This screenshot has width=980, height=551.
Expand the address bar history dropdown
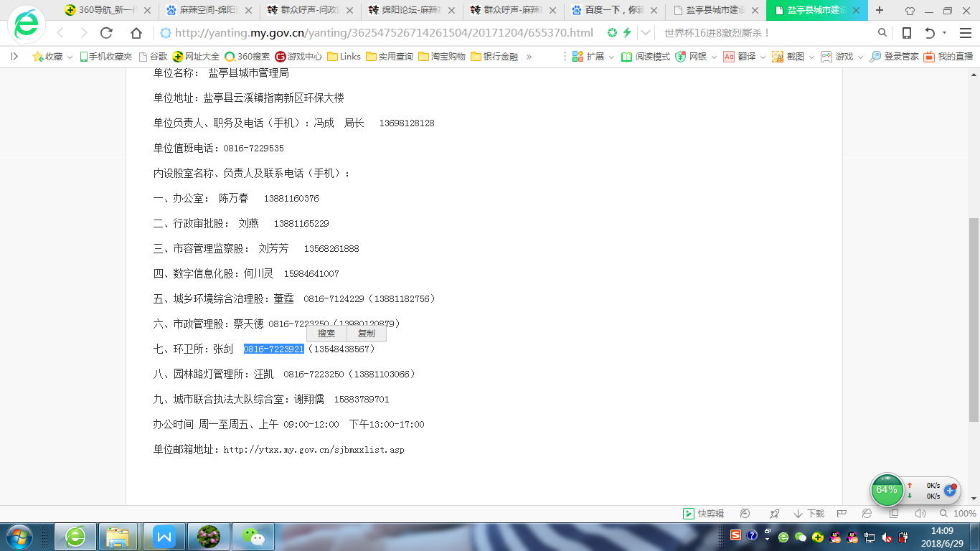click(x=646, y=33)
